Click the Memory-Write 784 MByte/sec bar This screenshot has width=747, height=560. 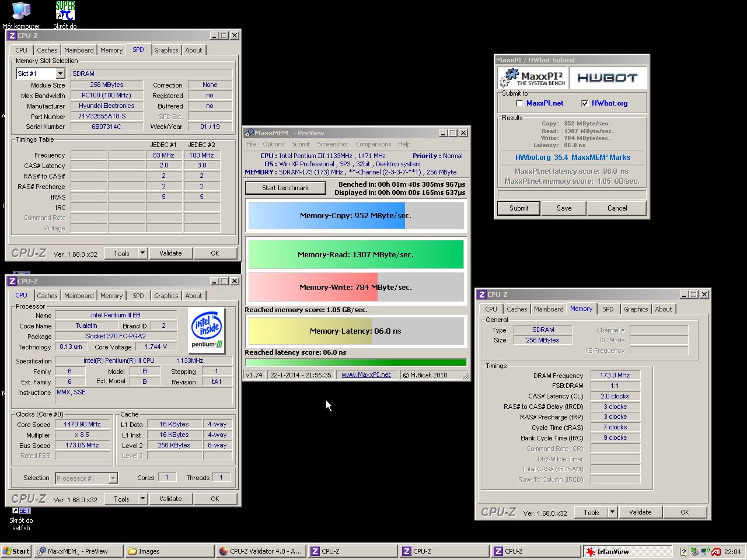click(x=356, y=287)
